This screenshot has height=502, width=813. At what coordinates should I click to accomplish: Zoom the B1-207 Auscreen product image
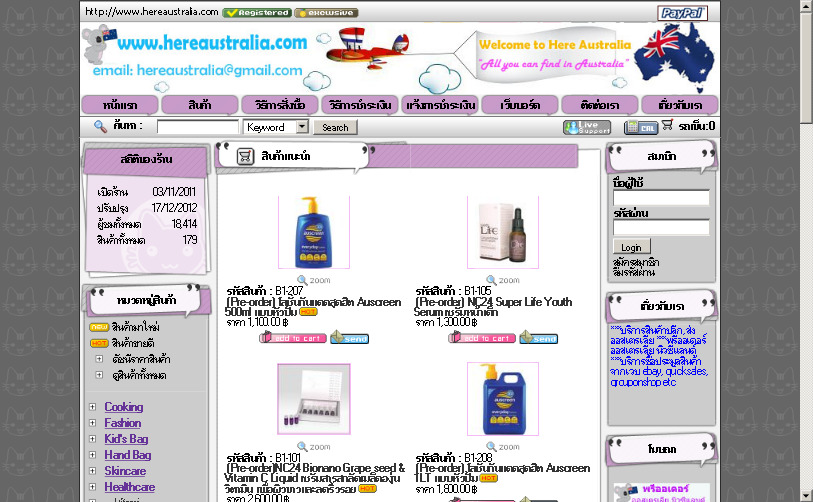point(314,280)
